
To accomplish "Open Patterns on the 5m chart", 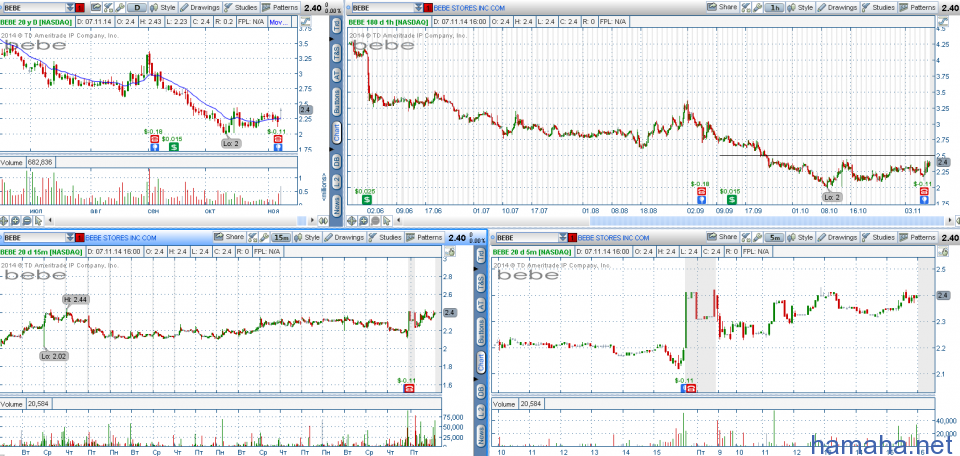I will (918, 237).
